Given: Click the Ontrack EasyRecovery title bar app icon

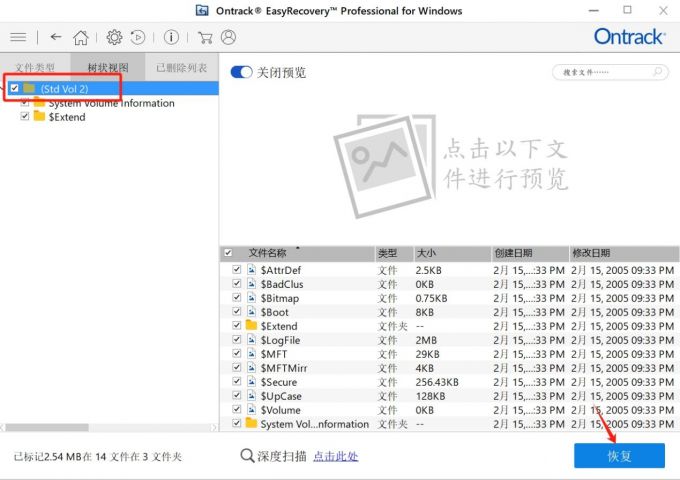Looking at the screenshot, I should pos(202,10).
